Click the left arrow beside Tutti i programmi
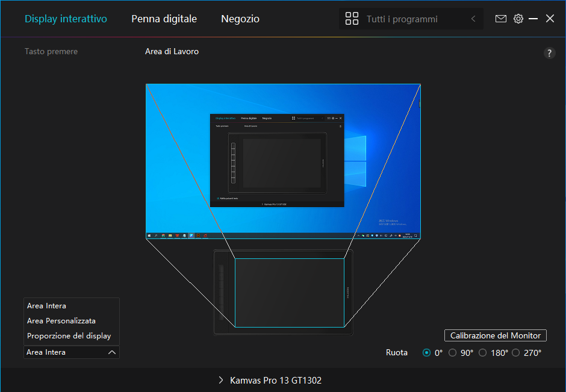 (x=473, y=19)
